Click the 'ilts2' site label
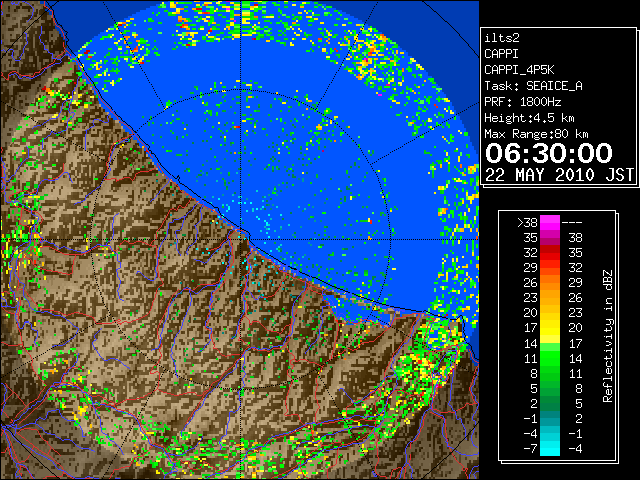Screen dimensions: 640x480 point(502,38)
